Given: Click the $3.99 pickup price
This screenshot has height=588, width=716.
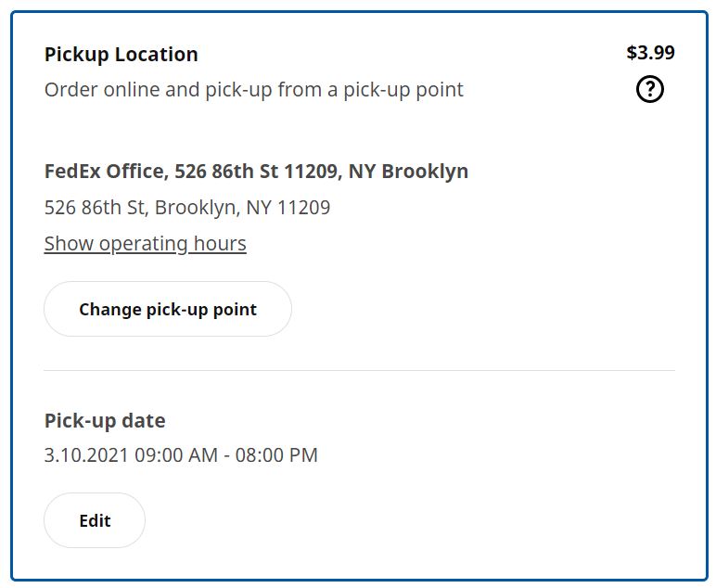Looking at the screenshot, I should click(x=650, y=53).
